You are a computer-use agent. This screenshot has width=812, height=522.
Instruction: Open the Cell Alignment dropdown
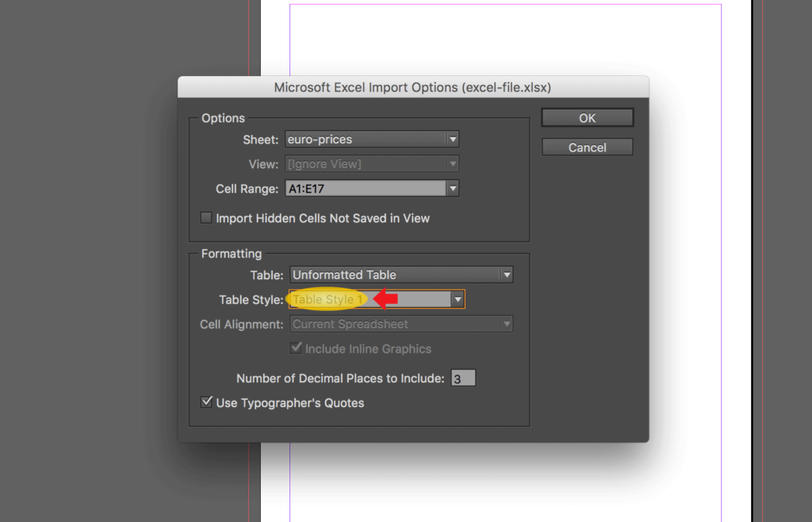(401, 324)
